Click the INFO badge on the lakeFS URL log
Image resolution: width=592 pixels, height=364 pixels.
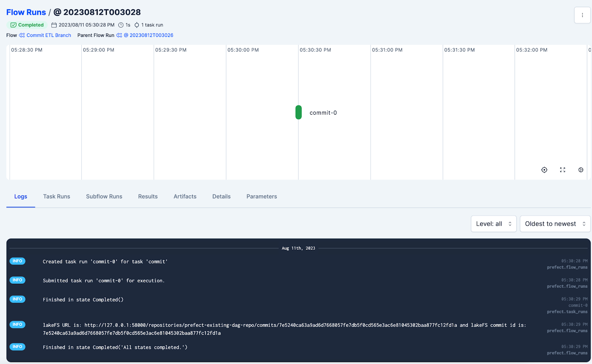17,324
